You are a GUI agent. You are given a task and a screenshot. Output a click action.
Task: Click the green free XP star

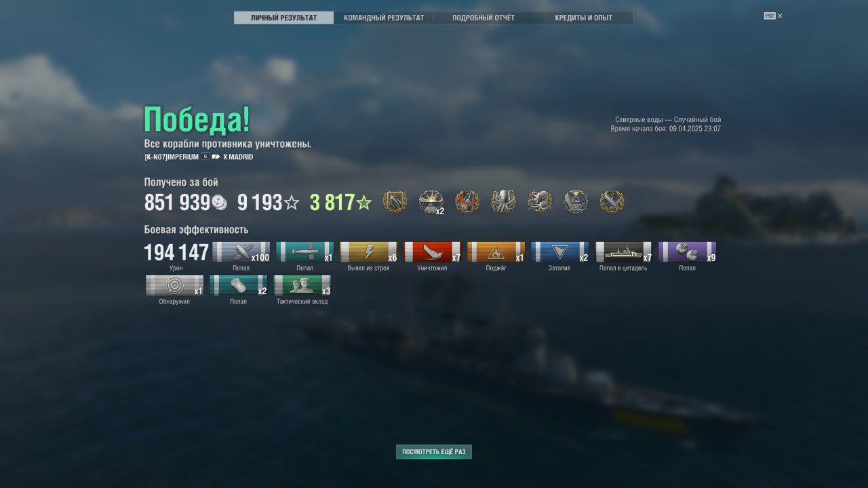pos(364,202)
